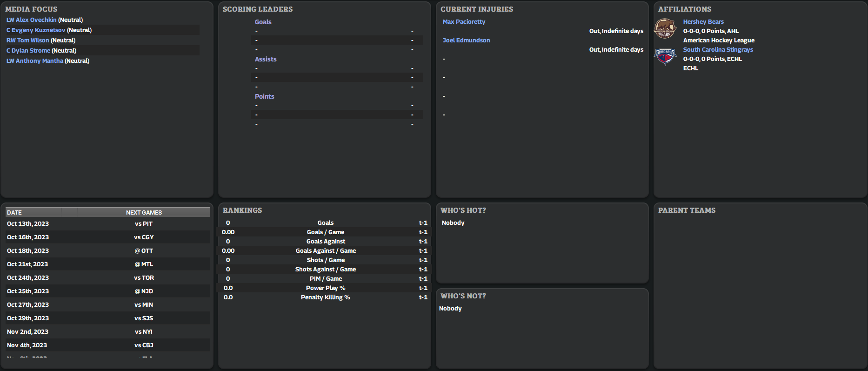Click the NEXT GAMES column header

144,213
